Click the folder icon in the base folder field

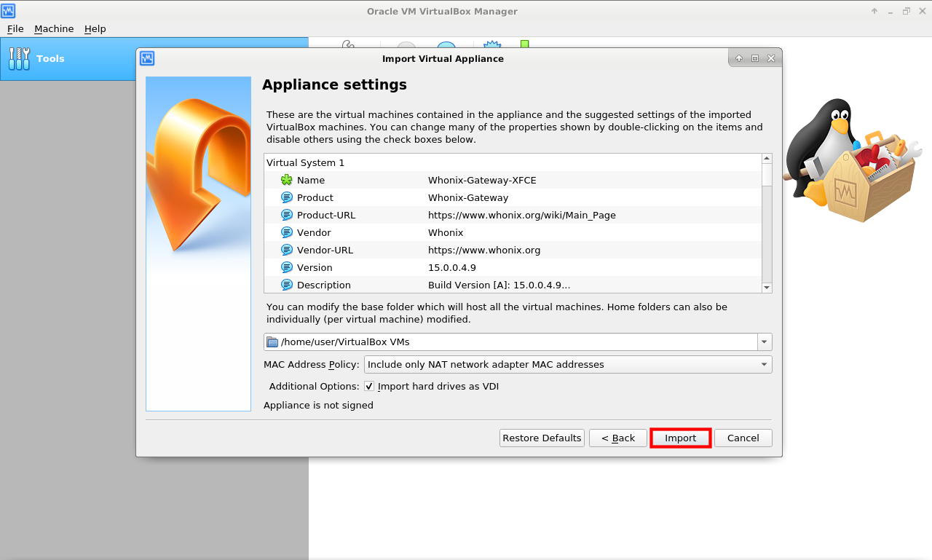tap(272, 342)
